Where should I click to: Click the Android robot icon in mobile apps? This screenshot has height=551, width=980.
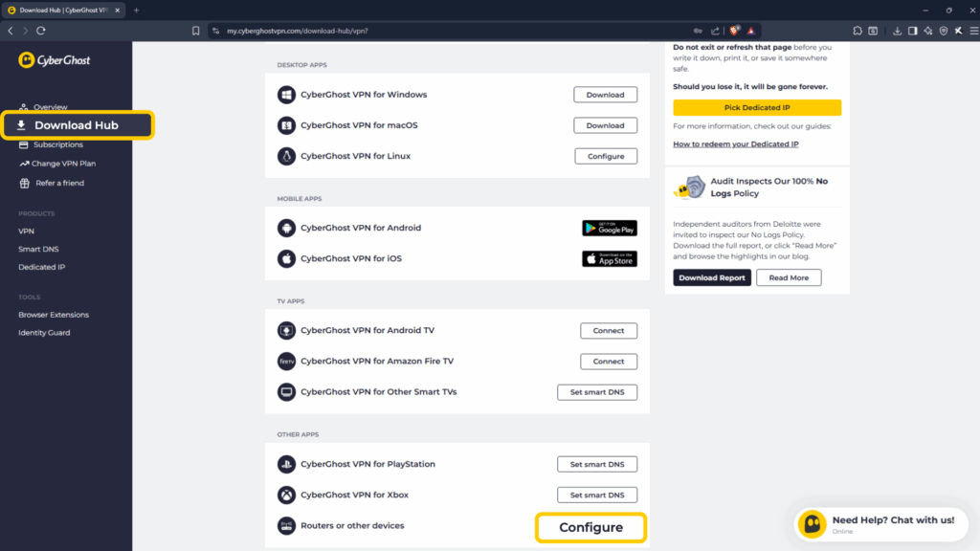286,228
